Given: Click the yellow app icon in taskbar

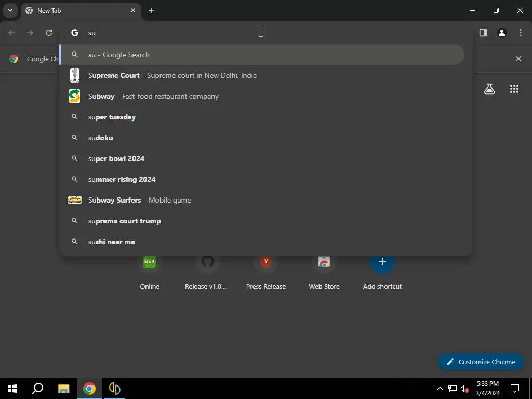Looking at the screenshot, I should pyautogui.click(x=115, y=389).
